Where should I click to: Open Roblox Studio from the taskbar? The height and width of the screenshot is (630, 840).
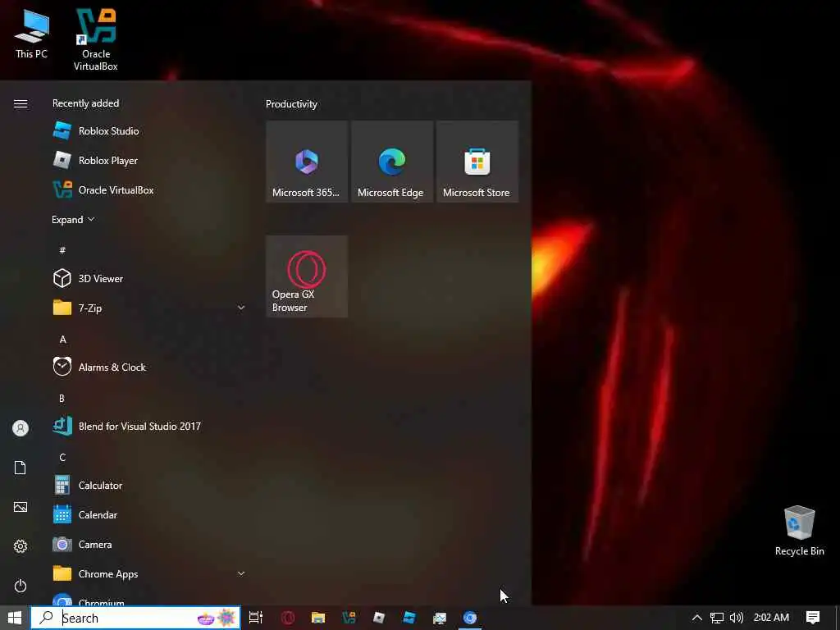click(x=409, y=618)
